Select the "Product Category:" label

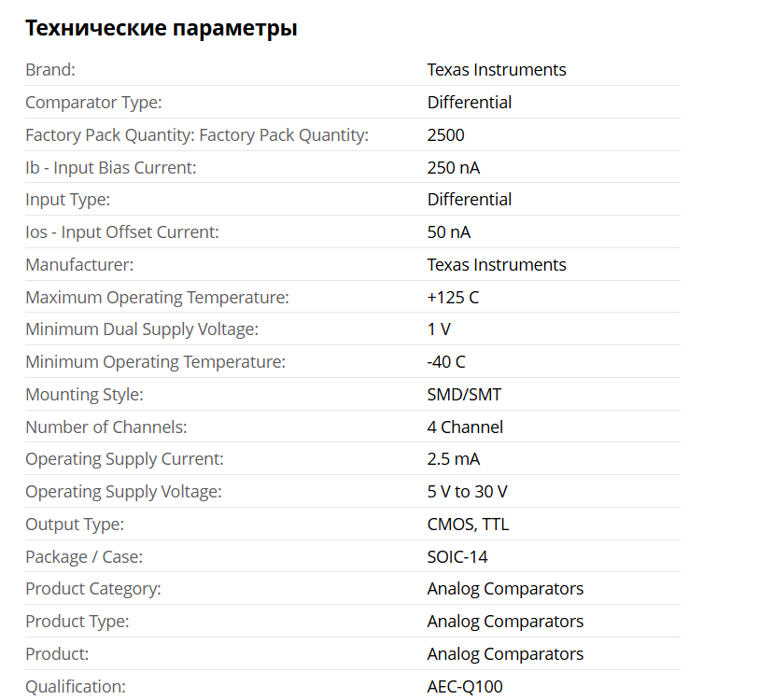pyautogui.click(x=93, y=589)
